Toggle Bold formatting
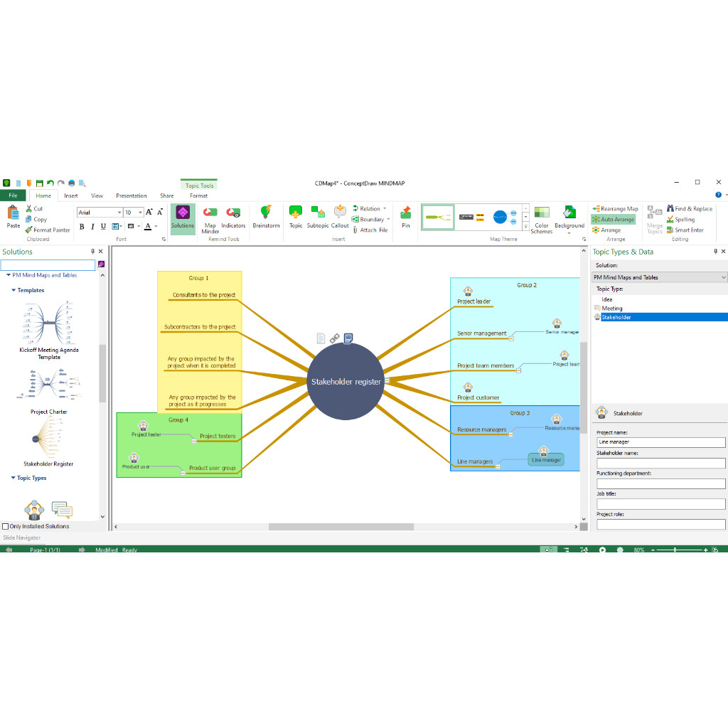Image resolution: width=728 pixels, height=728 pixels. 82,227
